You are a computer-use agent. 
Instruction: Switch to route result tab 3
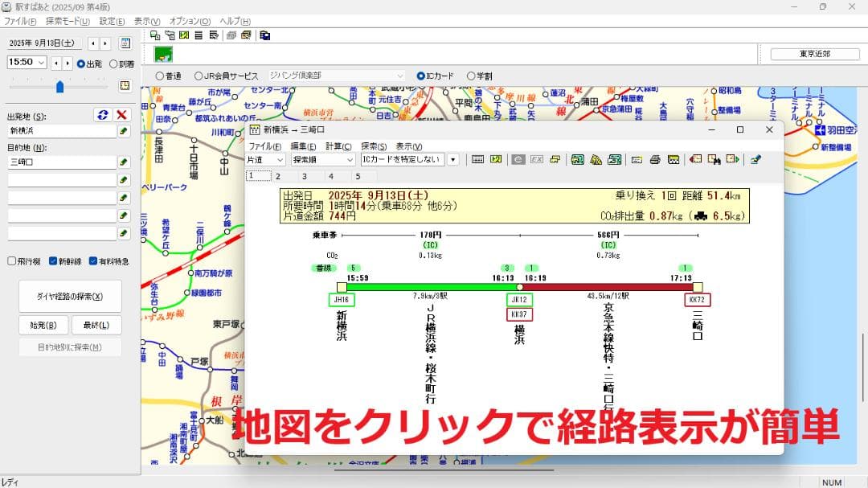(x=305, y=176)
